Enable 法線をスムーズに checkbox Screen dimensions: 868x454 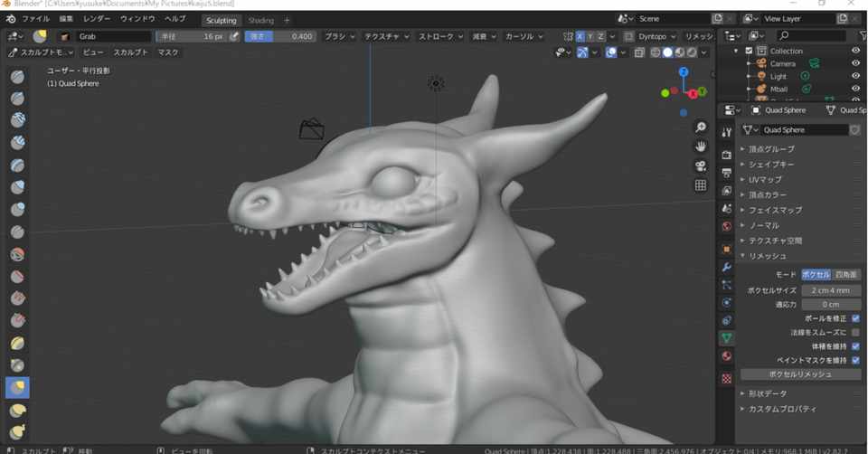tap(856, 332)
